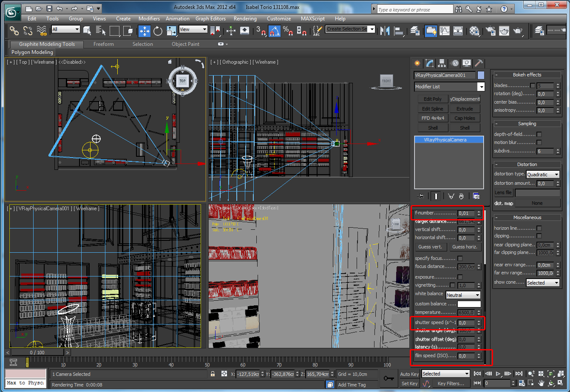Open the distortion type Quadratic dropdown
This screenshot has height=392, width=570.
pyautogui.click(x=543, y=175)
